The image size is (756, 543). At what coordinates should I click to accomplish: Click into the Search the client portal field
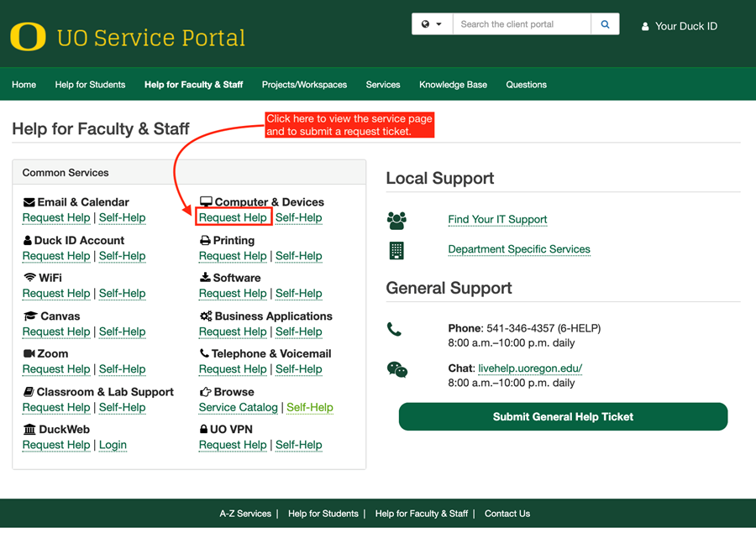(x=522, y=24)
